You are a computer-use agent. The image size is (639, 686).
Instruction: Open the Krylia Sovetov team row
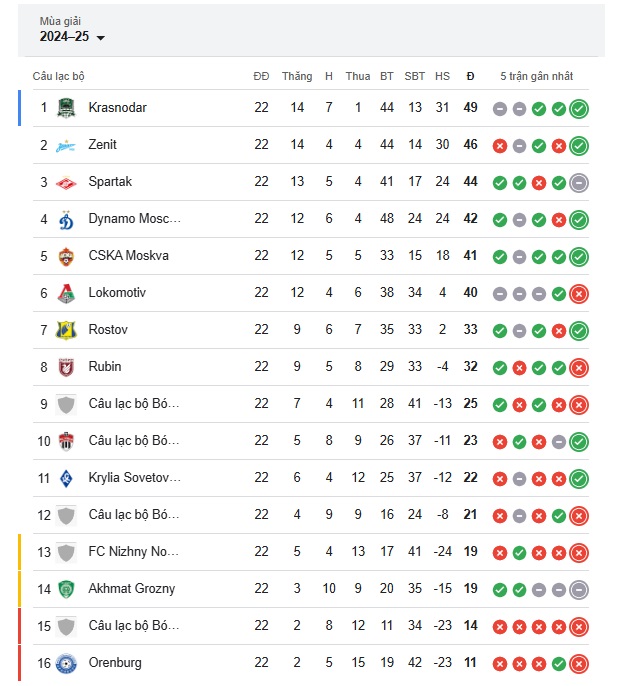(x=311, y=478)
